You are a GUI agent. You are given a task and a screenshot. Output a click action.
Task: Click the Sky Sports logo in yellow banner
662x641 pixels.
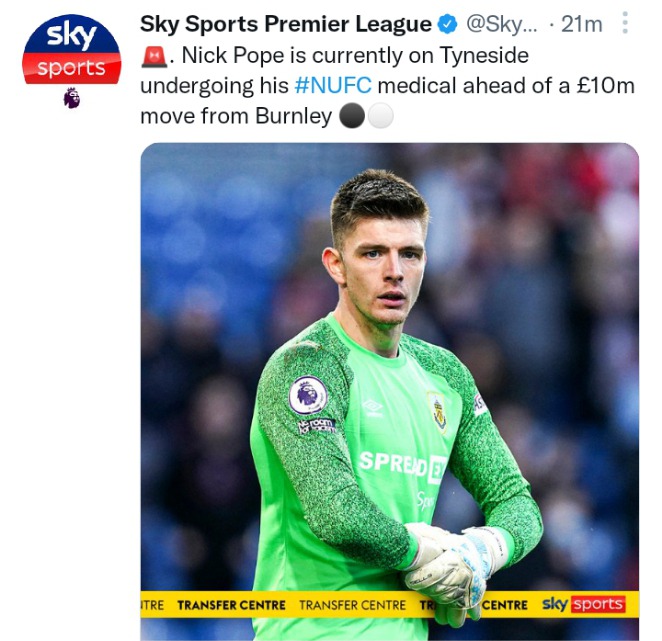pyautogui.click(x=583, y=604)
